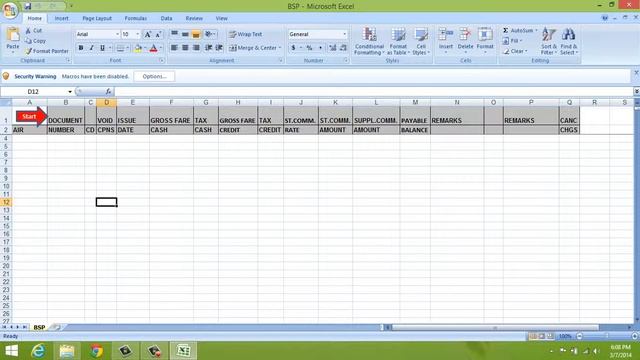Open the Formulas tab
640x360 pixels.
136,18
